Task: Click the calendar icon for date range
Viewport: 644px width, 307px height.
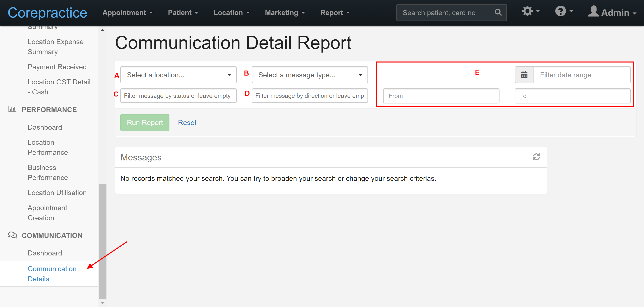Action: click(x=524, y=75)
